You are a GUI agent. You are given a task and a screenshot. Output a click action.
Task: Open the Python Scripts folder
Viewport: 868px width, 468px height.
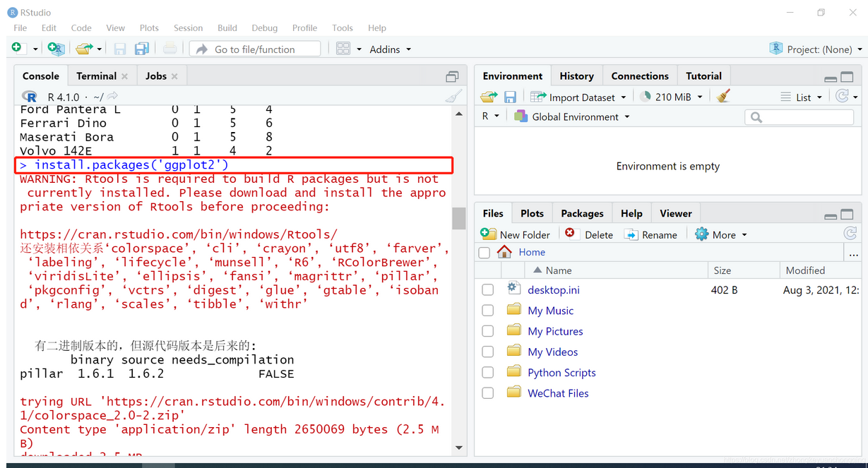click(x=561, y=372)
